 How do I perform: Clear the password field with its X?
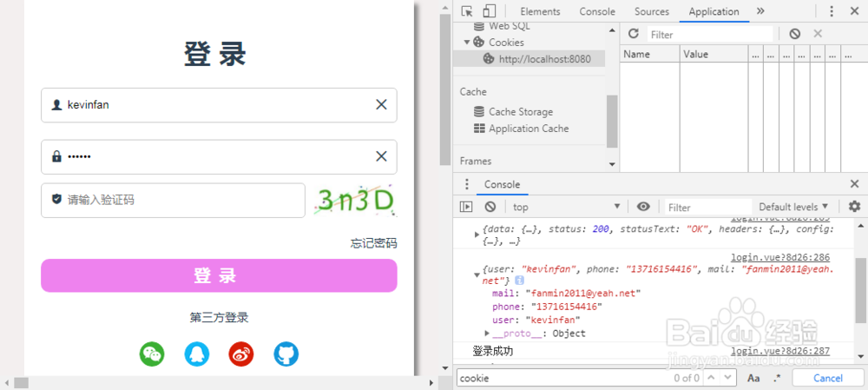click(x=381, y=156)
